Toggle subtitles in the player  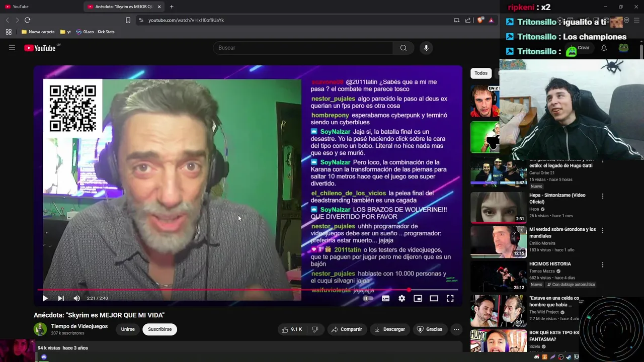[x=385, y=298]
